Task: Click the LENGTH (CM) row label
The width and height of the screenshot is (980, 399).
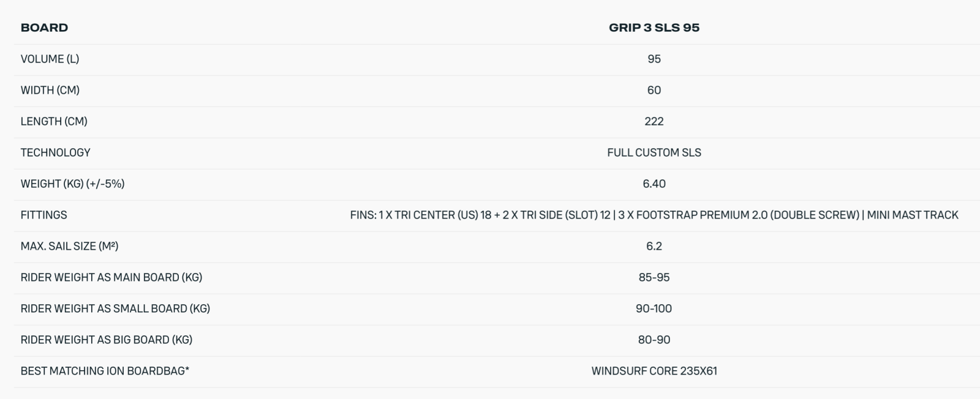Action: pyautogui.click(x=54, y=121)
